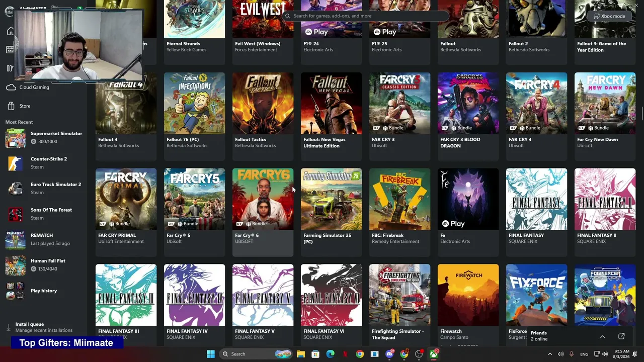Open the ENG language switcher
Screen dimensions: 644x362
584,354
